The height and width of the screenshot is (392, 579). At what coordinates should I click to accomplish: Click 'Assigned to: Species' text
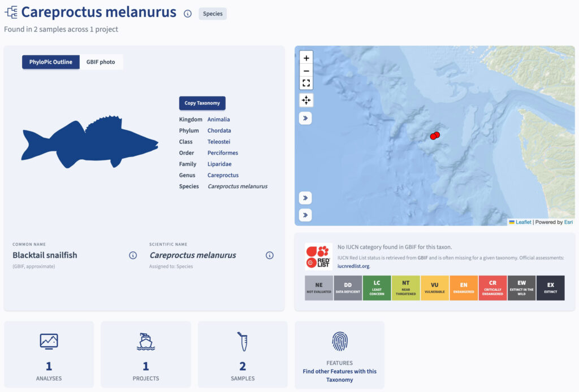point(171,266)
